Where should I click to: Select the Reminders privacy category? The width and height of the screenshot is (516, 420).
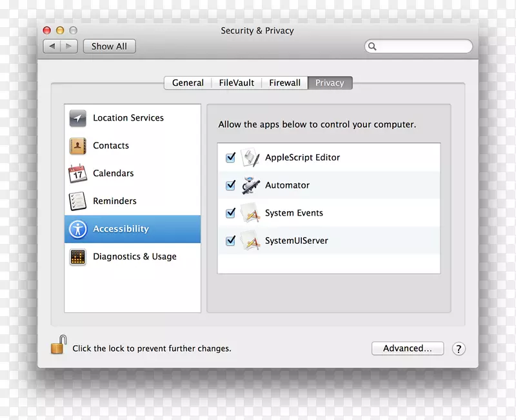click(77, 201)
